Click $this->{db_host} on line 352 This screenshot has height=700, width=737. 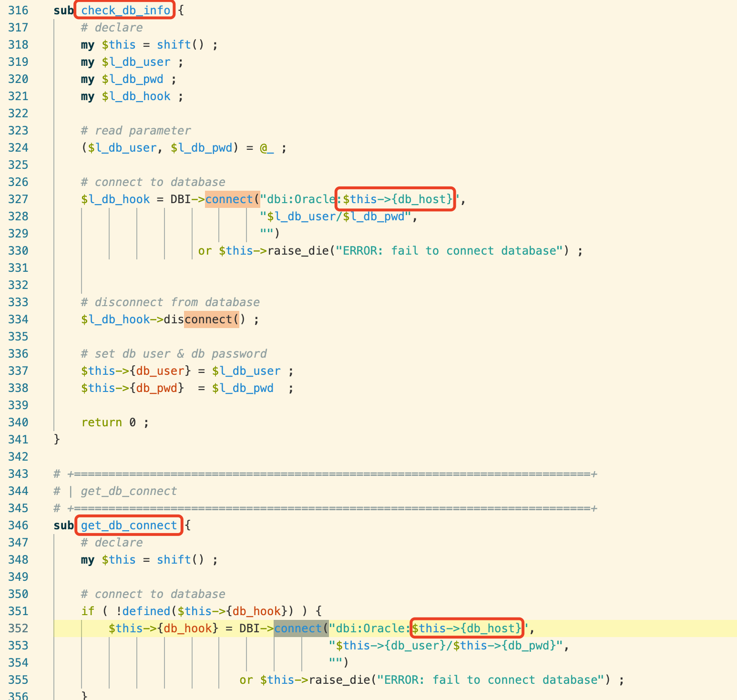467,628
